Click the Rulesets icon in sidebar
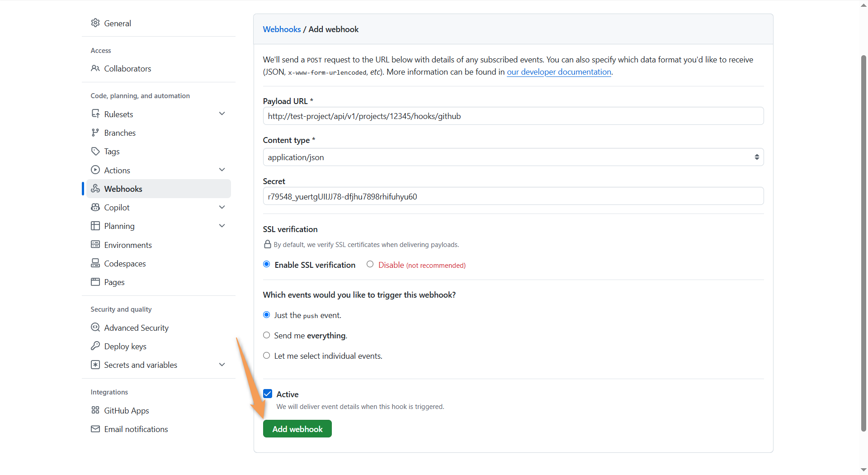The width and height of the screenshot is (868, 475). coord(95,114)
